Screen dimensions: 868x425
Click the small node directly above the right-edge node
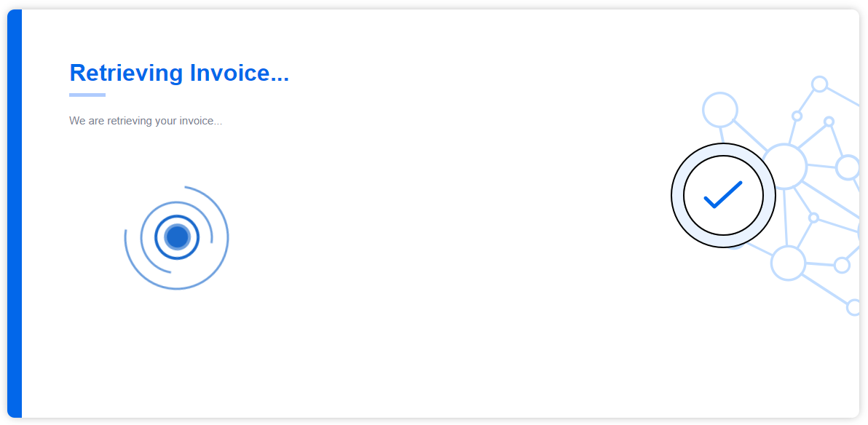829,122
